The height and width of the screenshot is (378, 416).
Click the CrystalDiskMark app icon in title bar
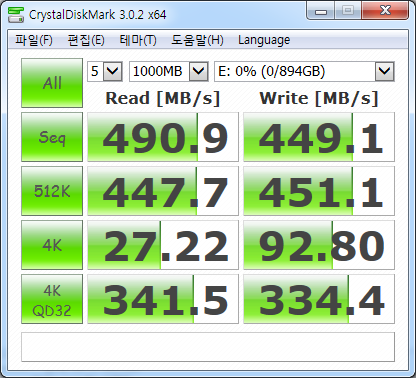point(16,14)
